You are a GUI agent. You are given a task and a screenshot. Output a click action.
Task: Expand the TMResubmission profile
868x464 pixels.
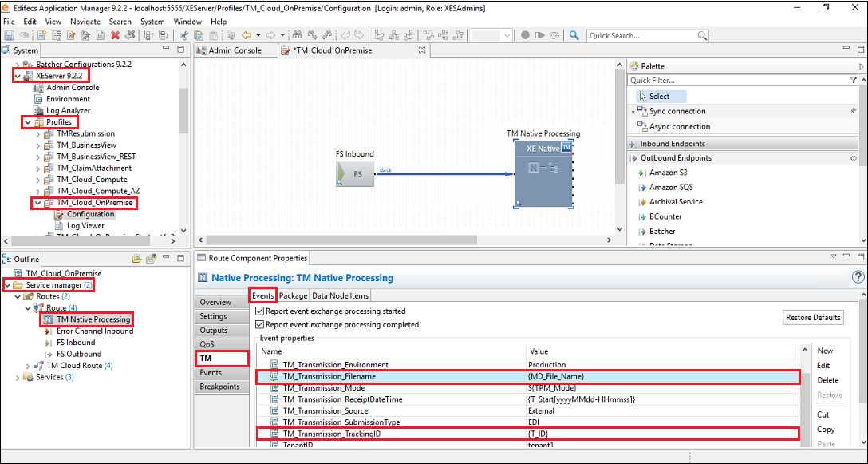click(37, 133)
